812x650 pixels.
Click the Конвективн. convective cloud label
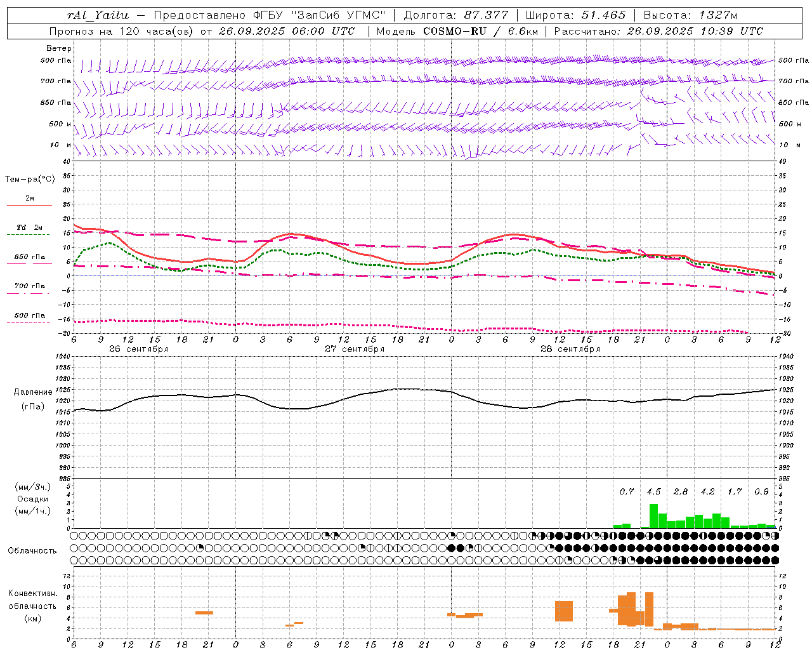[32, 594]
